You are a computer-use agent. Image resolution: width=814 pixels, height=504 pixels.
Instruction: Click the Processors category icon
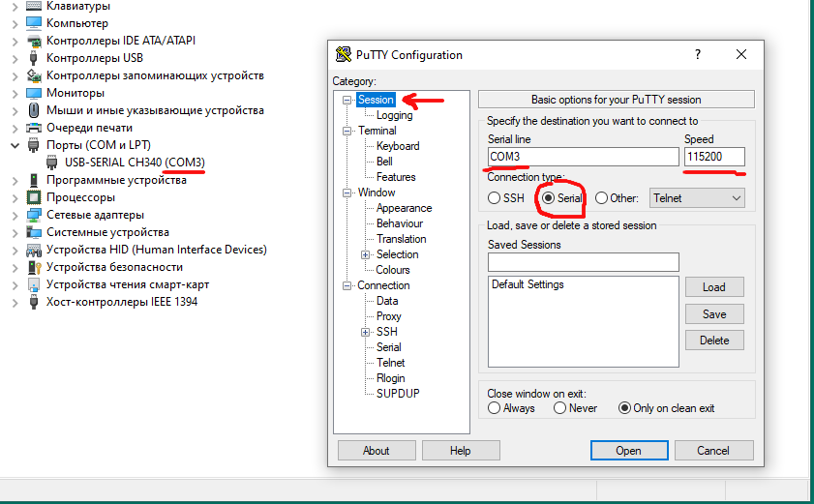pos(34,197)
